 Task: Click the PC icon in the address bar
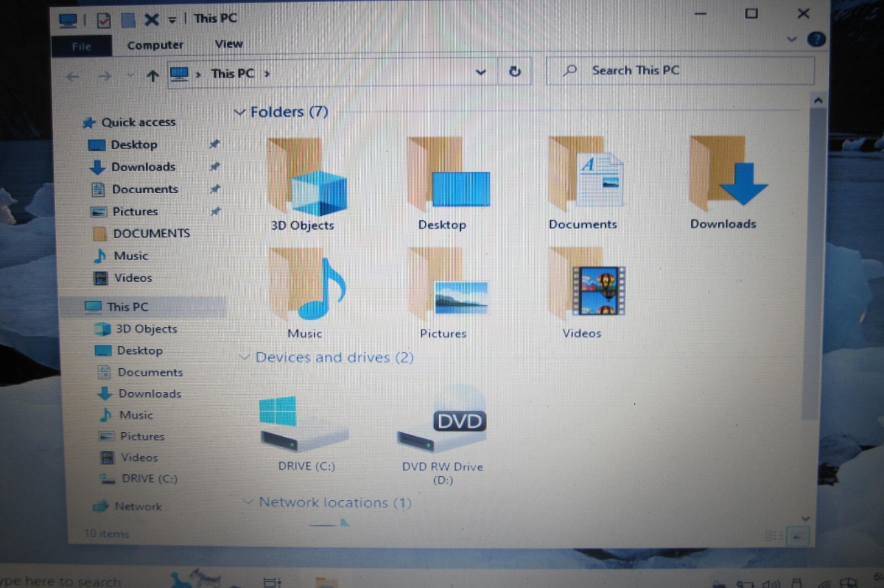tap(179, 74)
